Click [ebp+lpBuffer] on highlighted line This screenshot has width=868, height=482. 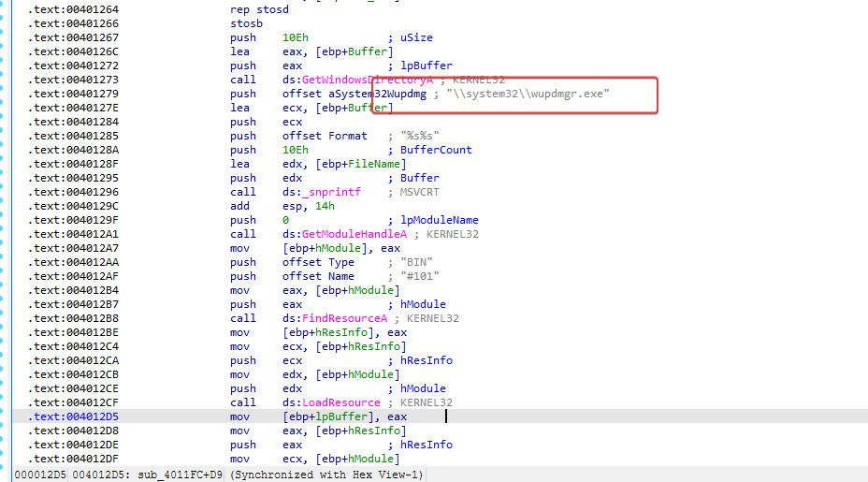[x=328, y=416]
